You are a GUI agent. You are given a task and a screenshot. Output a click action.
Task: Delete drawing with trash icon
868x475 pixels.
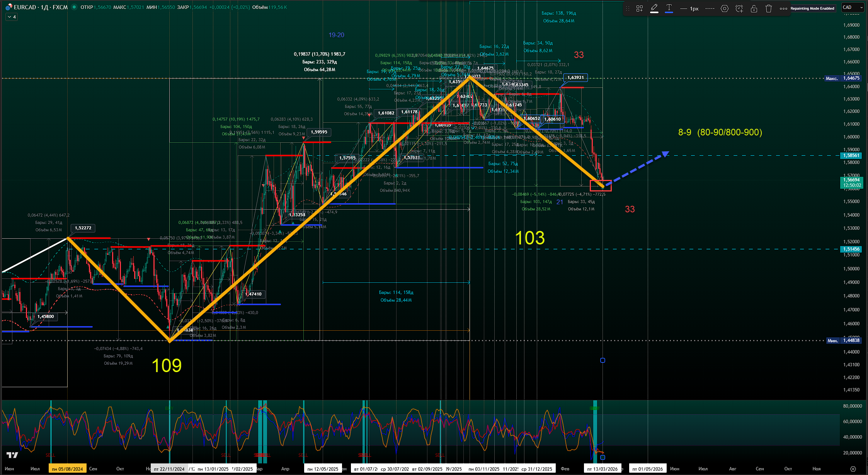768,9
